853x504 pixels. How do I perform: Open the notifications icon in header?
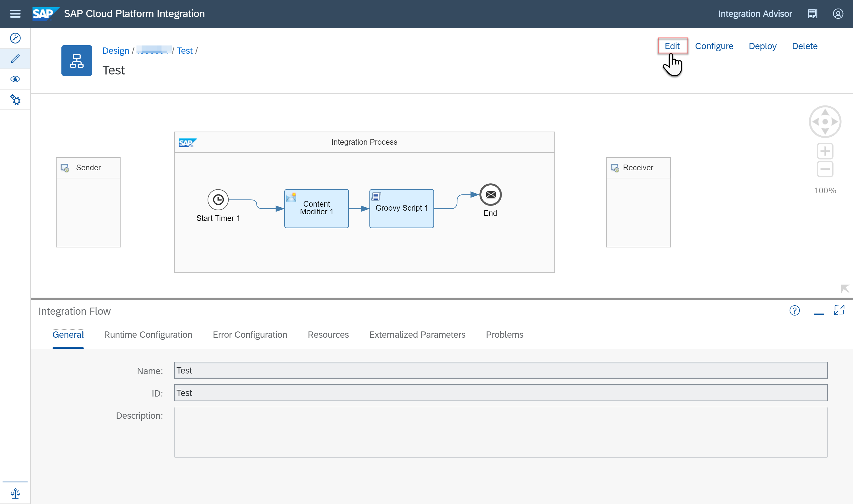[812, 14]
